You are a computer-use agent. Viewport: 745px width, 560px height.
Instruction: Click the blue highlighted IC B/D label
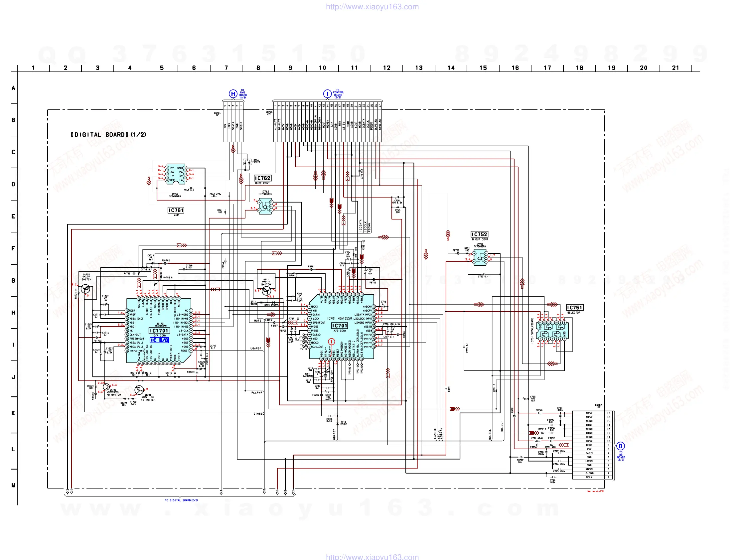(x=159, y=340)
